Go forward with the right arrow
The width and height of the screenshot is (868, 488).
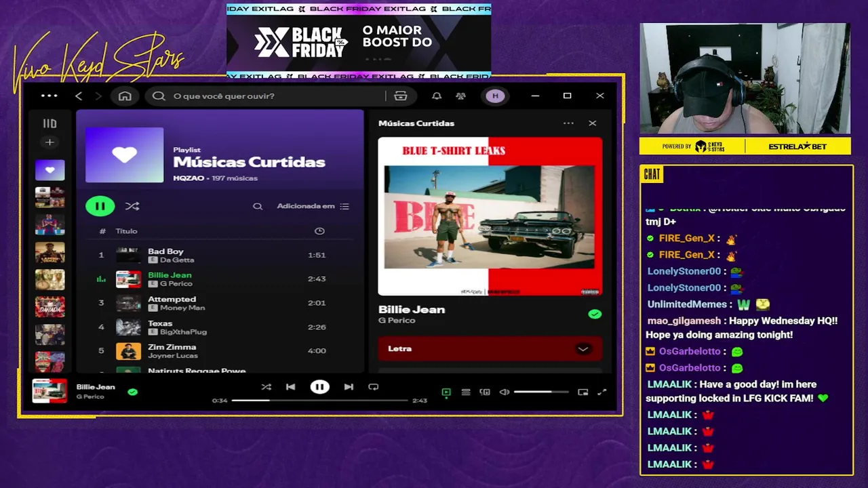[x=98, y=96]
